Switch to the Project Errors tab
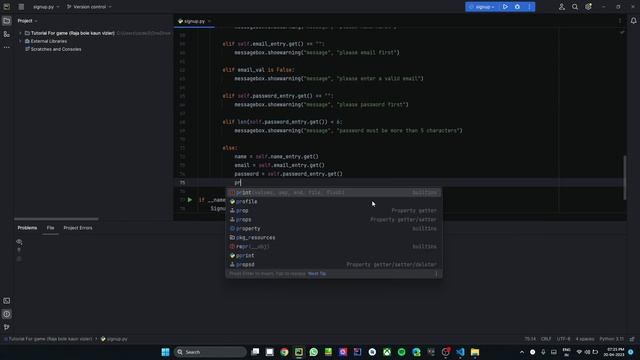 78,228
